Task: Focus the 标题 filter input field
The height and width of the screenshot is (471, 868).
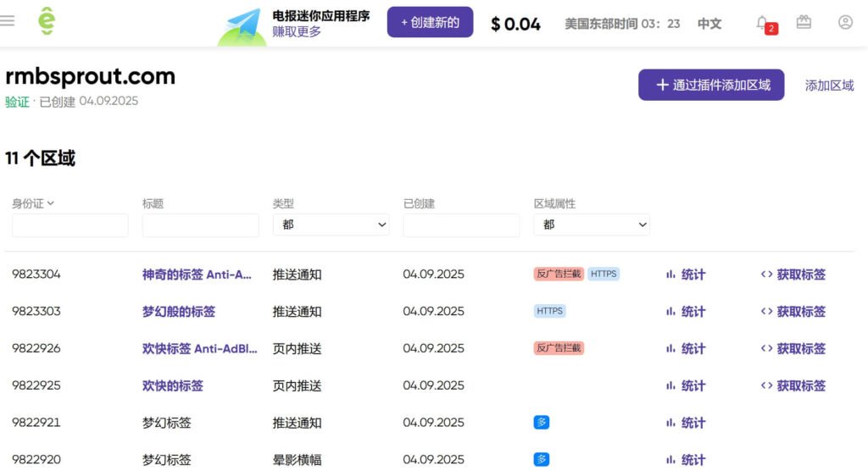Action: tap(200, 225)
